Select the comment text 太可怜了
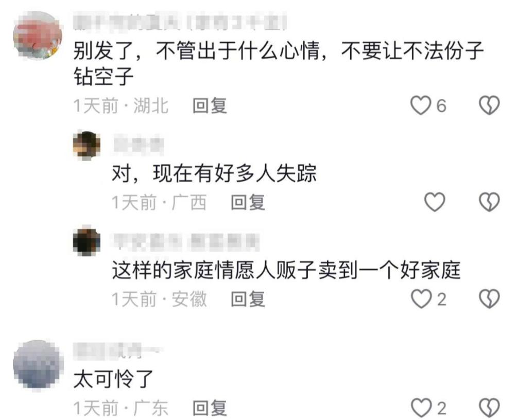This screenshot has height=420, width=517. click(113, 379)
